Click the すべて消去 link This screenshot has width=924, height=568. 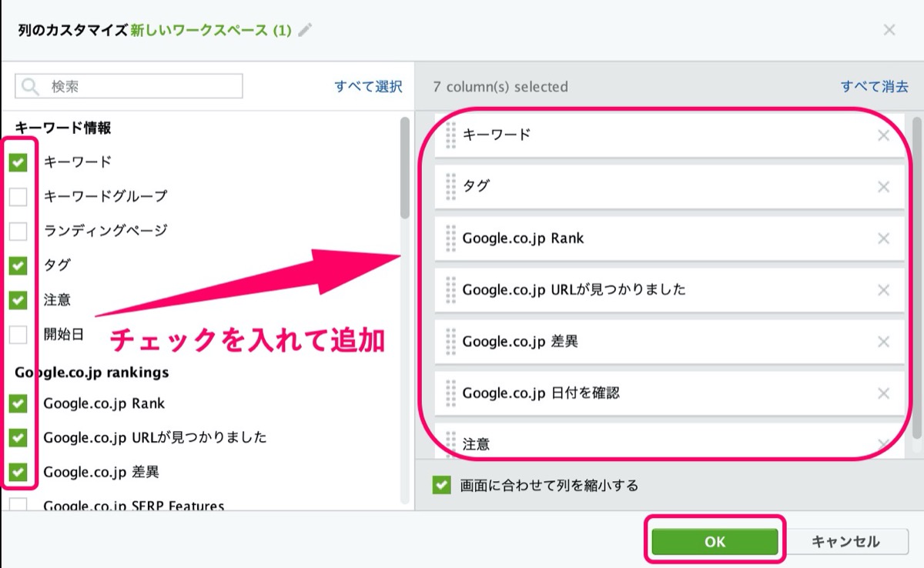tap(875, 87)
